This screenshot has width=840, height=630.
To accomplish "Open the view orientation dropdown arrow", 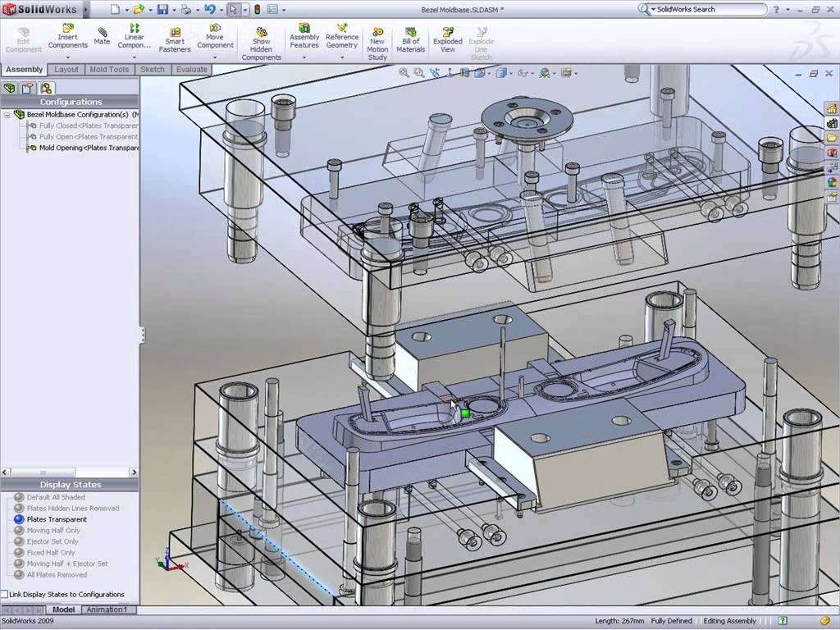I will click(489, 73).
